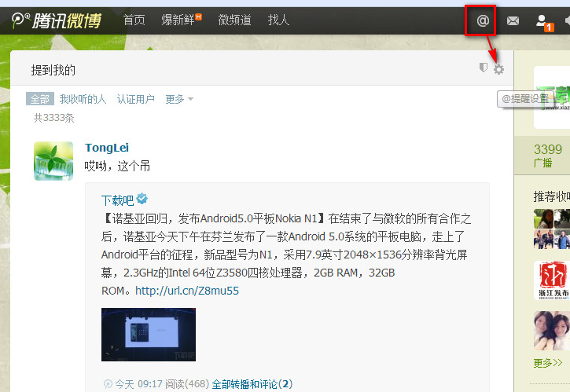570x392 pixels.
Task: Open 微频道 from the top navigation
Action: point(234,20)
